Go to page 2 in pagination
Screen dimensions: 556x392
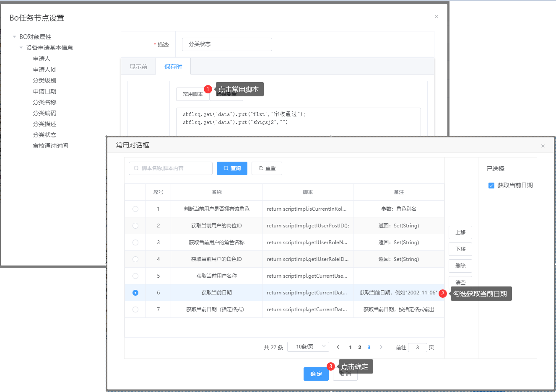[x=359, y=348]
